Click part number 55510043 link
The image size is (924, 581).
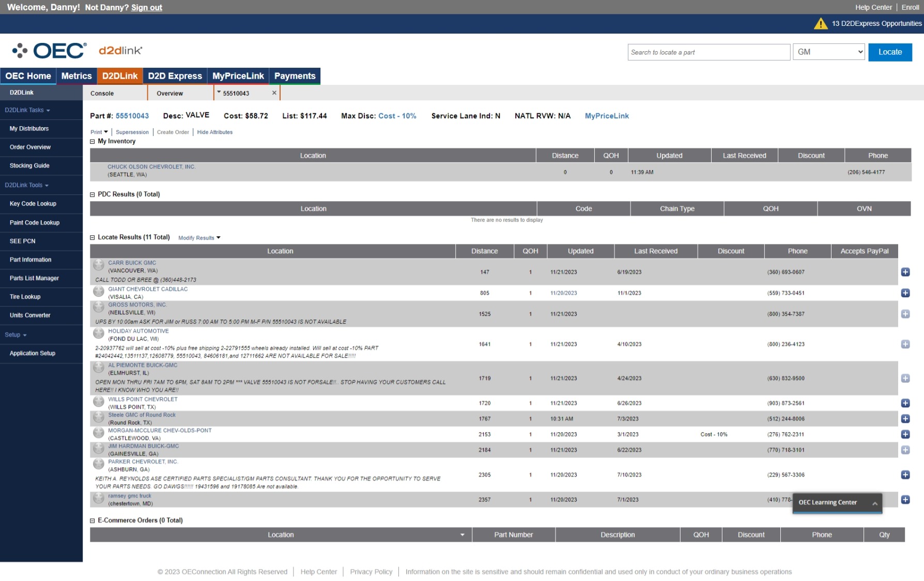click(x=132, y=116)
